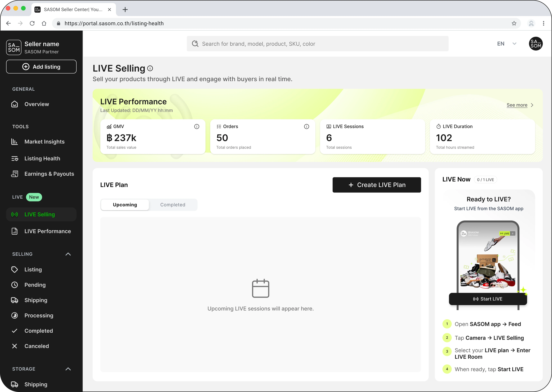Screen dimensions: 552x392
Task: Click the See more arrow chevron
Action: [x=532, y=105]
